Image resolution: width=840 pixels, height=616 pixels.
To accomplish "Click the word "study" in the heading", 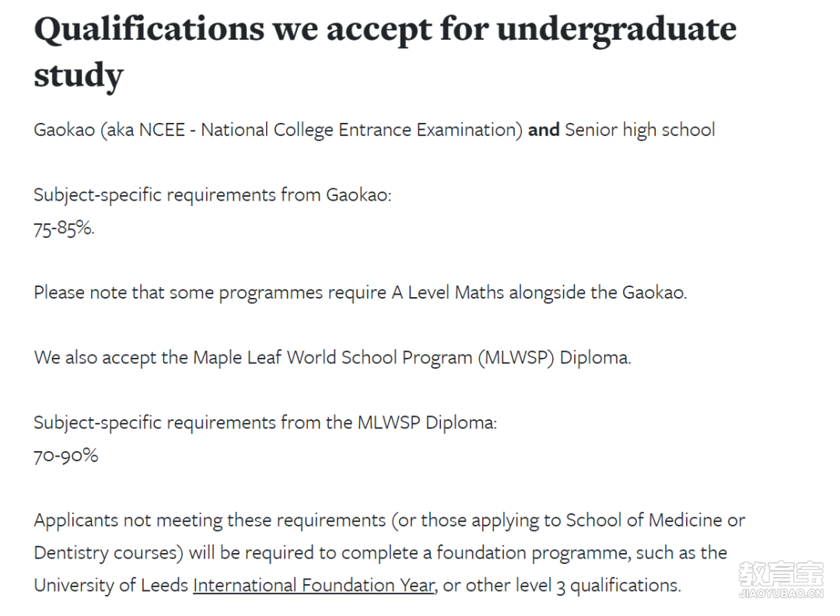I will pos(79,75).
